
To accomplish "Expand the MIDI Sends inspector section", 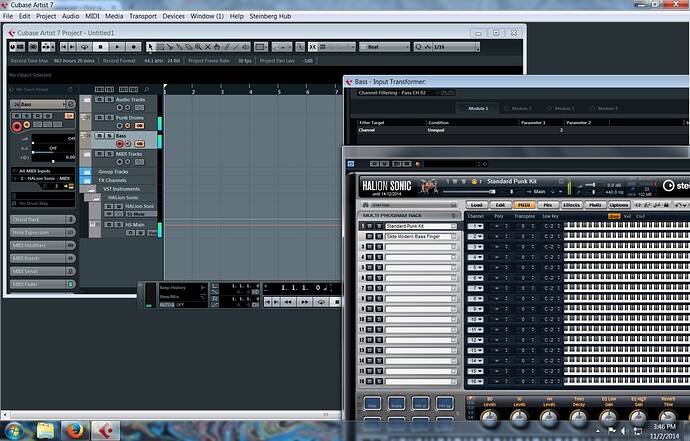I will coord(43,271).
